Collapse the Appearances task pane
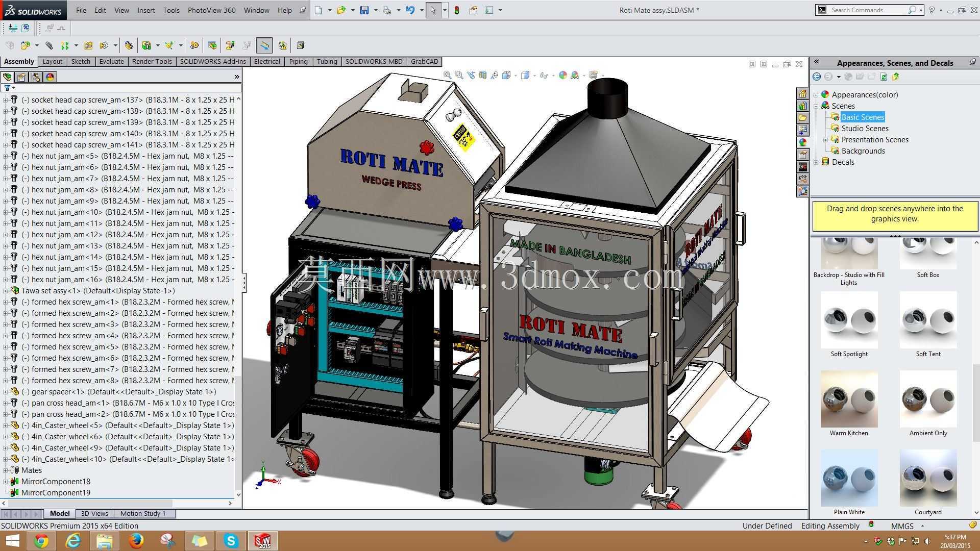 pos(816,62)
